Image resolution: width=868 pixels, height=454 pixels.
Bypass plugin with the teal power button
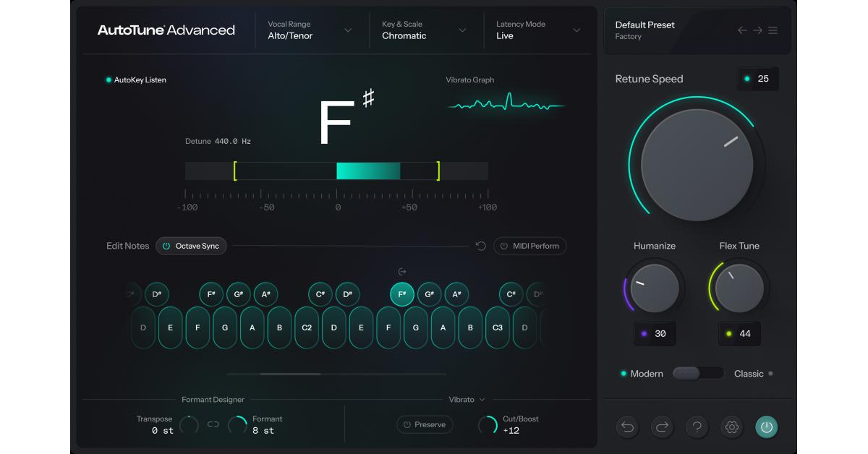coord(767,427)
